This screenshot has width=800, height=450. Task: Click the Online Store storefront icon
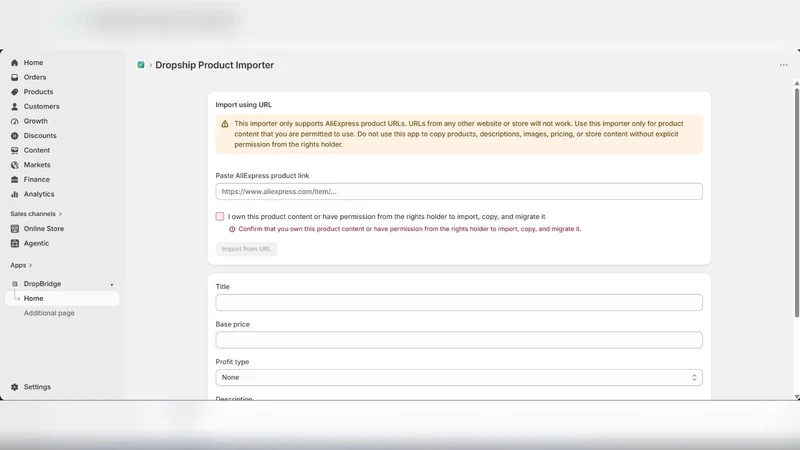(x=14, y=229)
